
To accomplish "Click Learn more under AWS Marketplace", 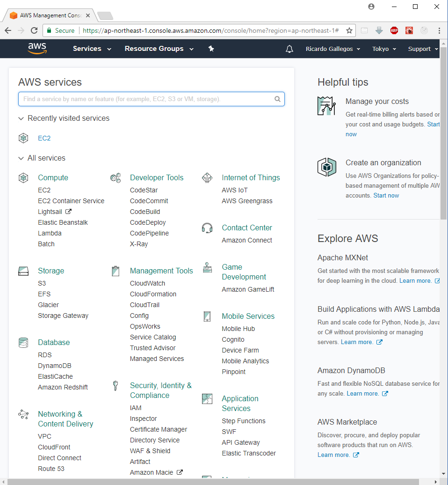I will pos(334,455).
